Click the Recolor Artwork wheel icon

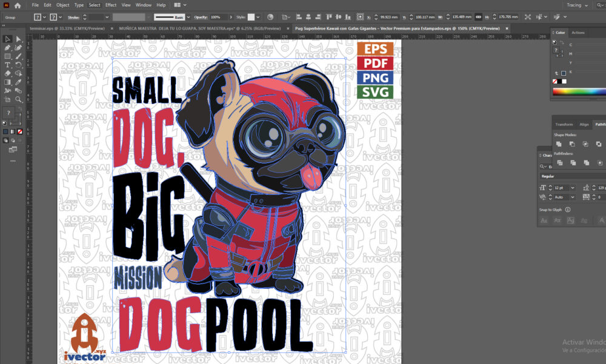click(x=270, y=17)
